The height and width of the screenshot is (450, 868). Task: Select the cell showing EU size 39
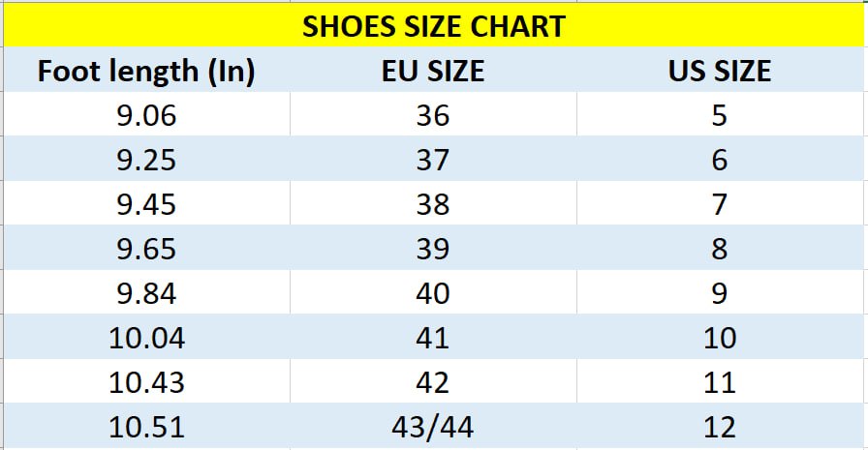coord(433,249)
